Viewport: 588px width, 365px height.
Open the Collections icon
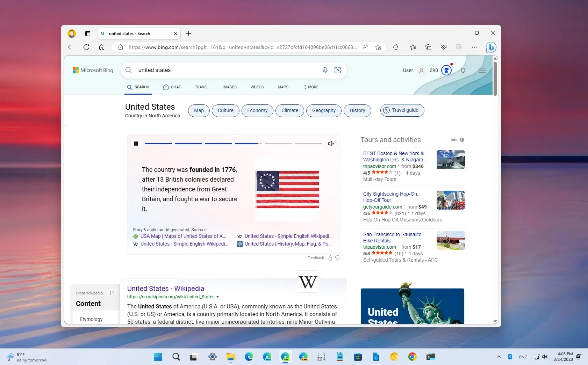pyautogui.click(x=428, y=47)
